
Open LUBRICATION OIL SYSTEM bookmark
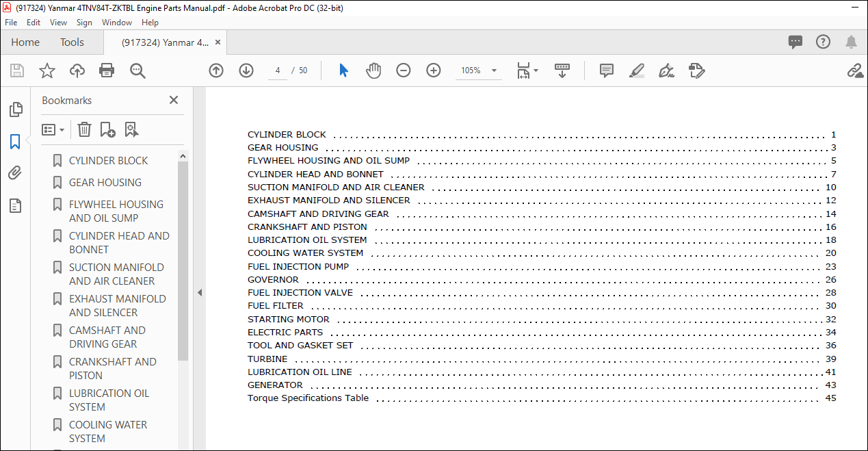[109, 400]
